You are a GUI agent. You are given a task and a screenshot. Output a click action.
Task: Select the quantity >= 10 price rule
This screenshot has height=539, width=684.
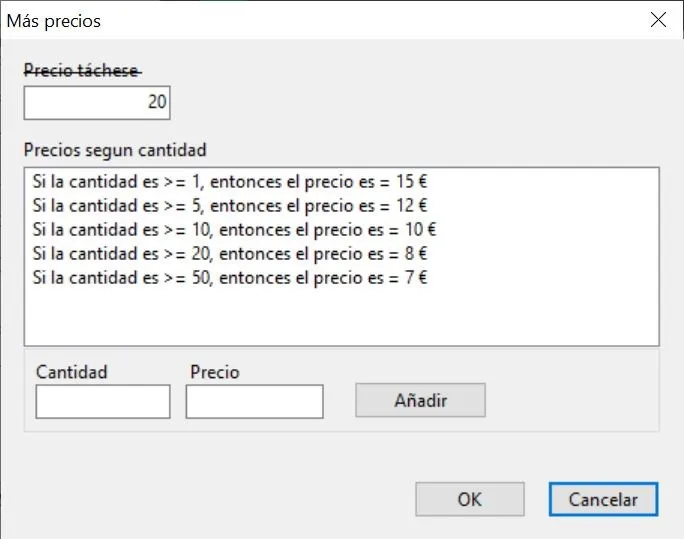[x=234, y=229]
